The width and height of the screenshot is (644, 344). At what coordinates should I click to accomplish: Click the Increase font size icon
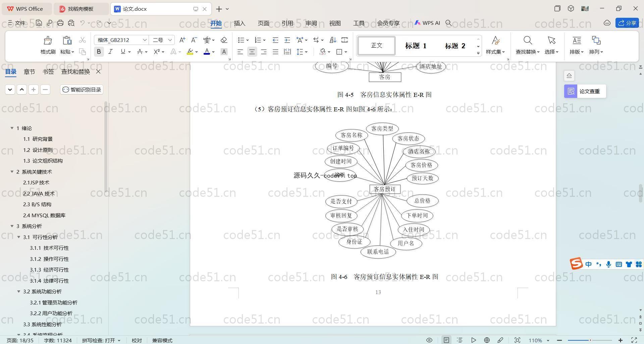[182, 40]
